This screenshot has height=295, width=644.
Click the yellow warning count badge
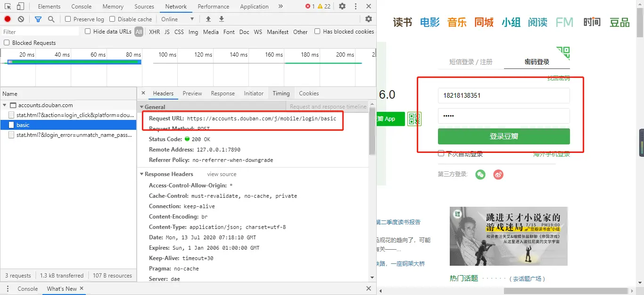(324, 7)
